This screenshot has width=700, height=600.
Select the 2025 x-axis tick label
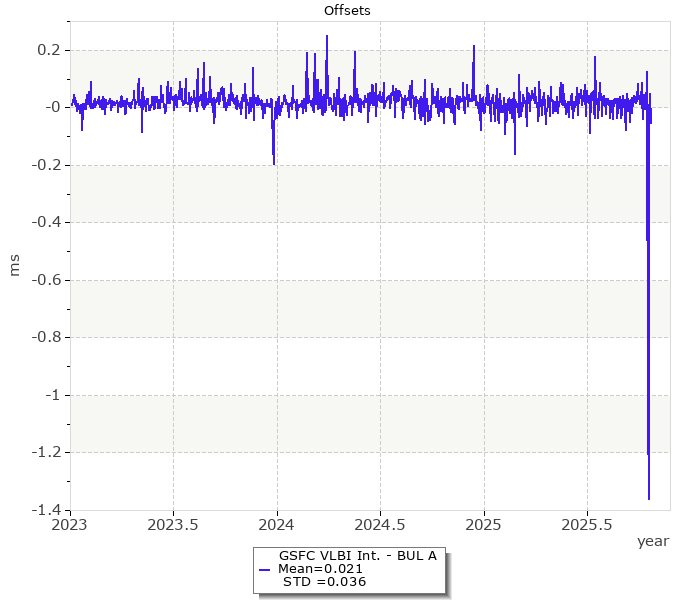pyautogui.click(x=484, y=524)
